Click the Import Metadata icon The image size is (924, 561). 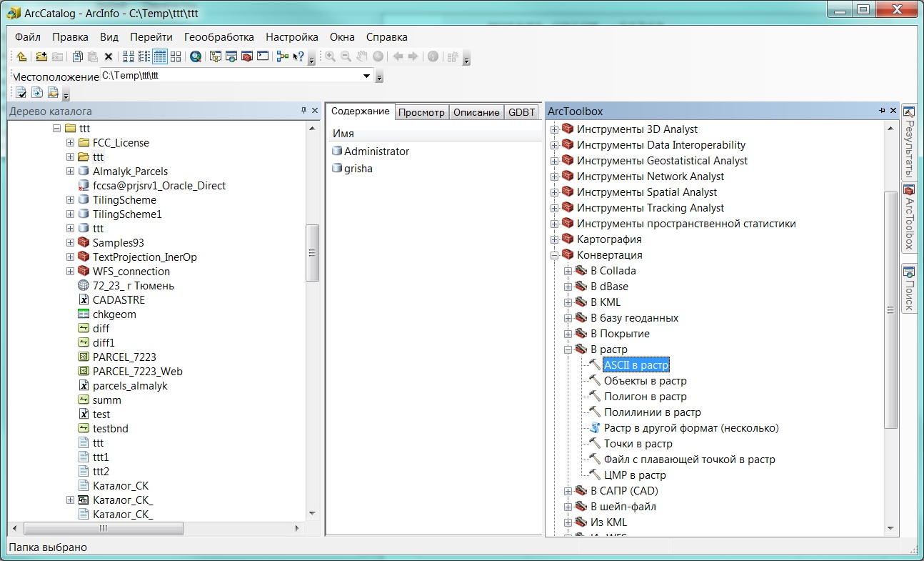pyautogui.click(x=53, y=92)
